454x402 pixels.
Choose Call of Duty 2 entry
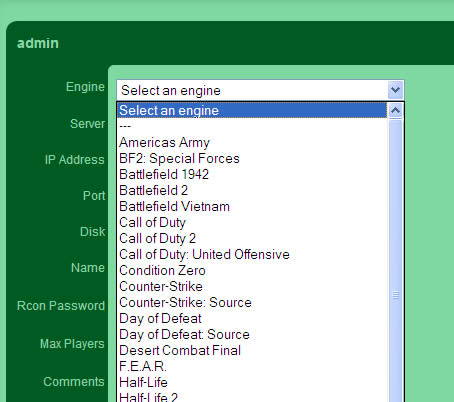252,238
